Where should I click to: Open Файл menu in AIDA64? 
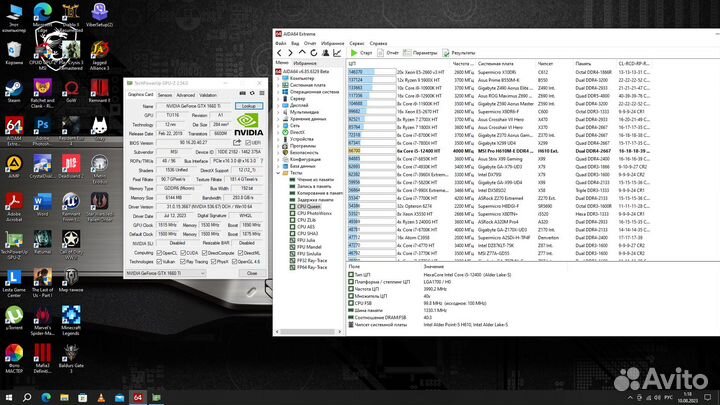(x=281, y=43)
